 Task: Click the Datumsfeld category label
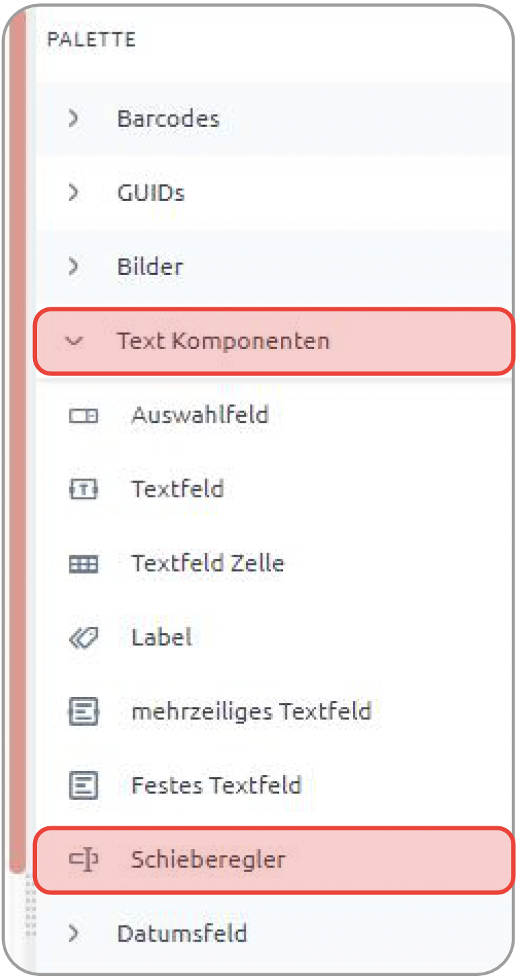point(182,933)
